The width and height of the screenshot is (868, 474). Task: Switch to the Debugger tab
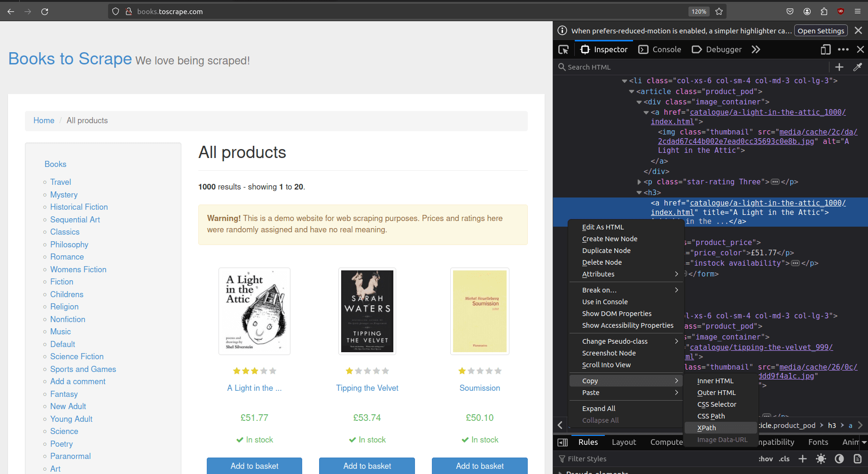pos(717,49)
